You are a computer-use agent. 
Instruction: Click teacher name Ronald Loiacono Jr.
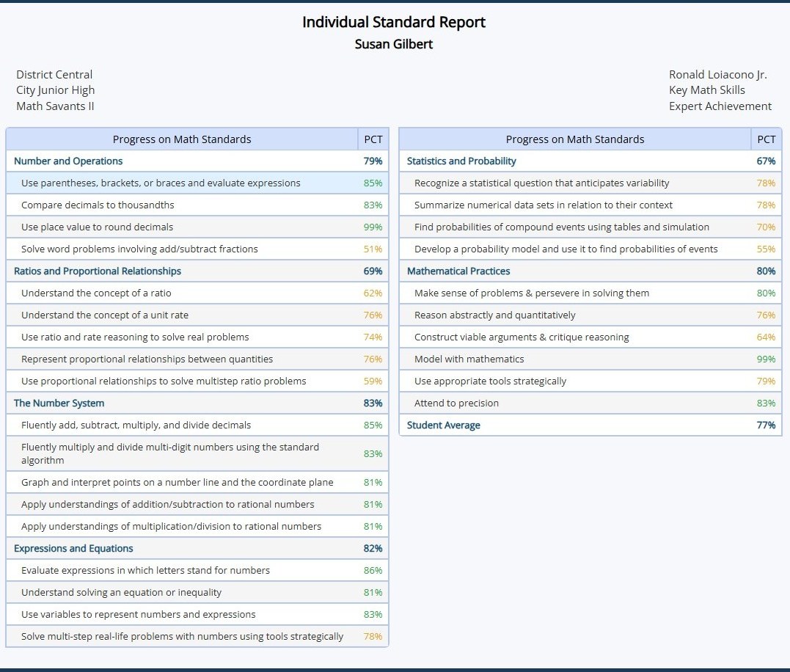[718, 75]
